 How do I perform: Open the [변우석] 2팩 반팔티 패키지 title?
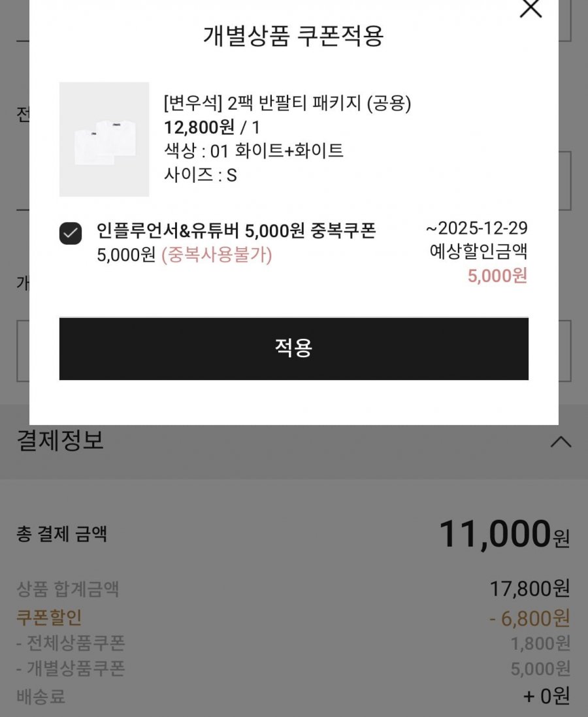pyautogui.click(x=287, y=103)
